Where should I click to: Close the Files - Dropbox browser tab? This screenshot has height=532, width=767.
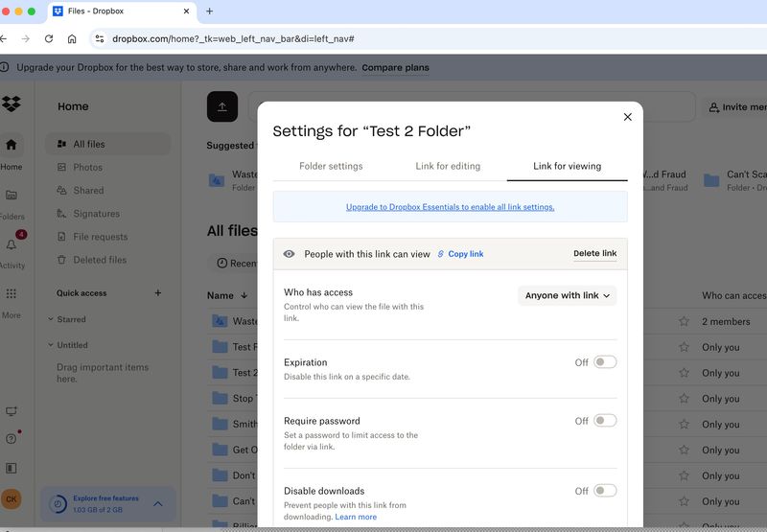tap(186, 12)
